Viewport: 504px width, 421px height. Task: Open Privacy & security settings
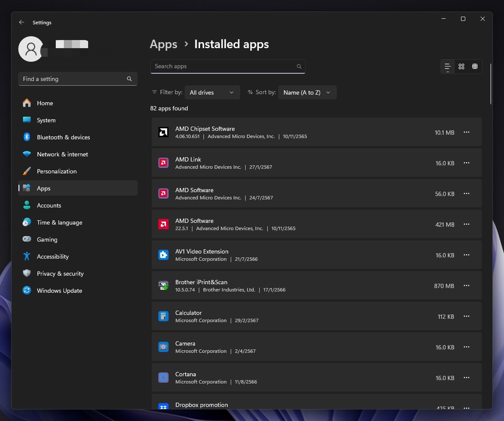[x=78, y=274]
